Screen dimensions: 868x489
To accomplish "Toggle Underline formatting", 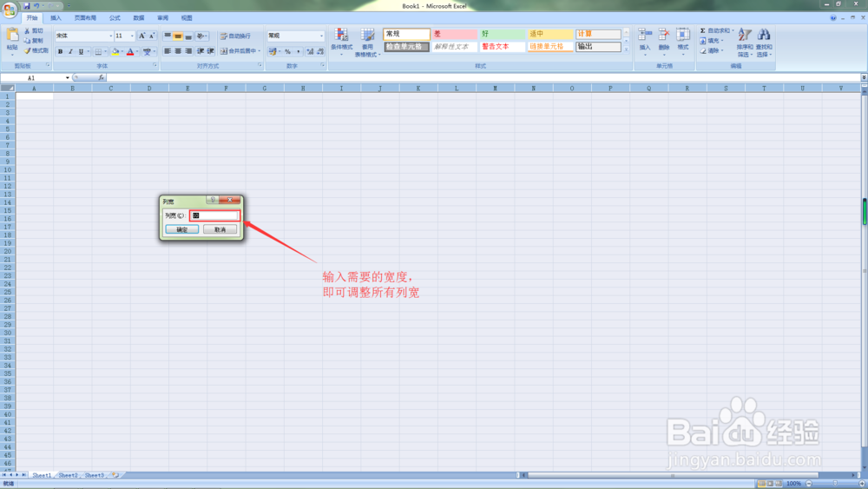I will click(x=81, y=51).
